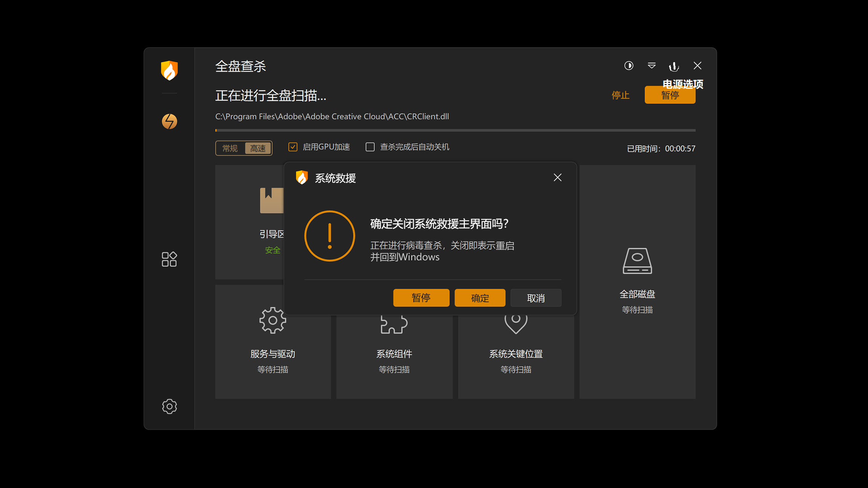Open the toolbox grid icon in sidebar

(x=169, y=259)
